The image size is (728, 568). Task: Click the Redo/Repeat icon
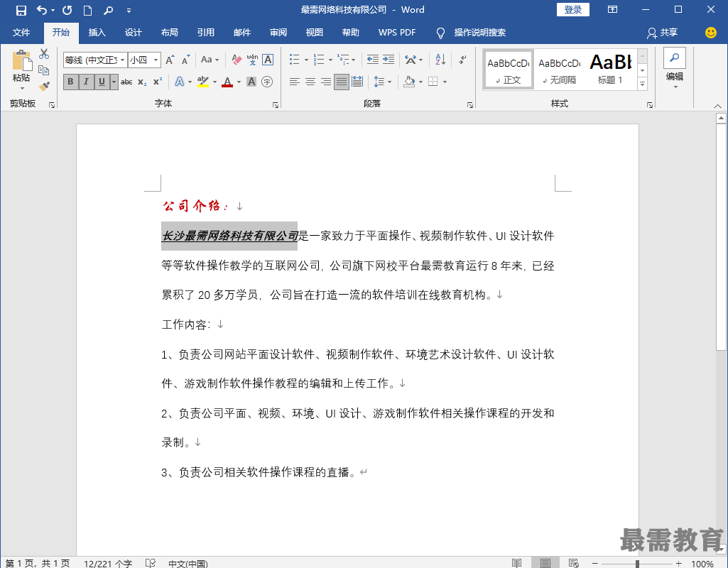67,10
